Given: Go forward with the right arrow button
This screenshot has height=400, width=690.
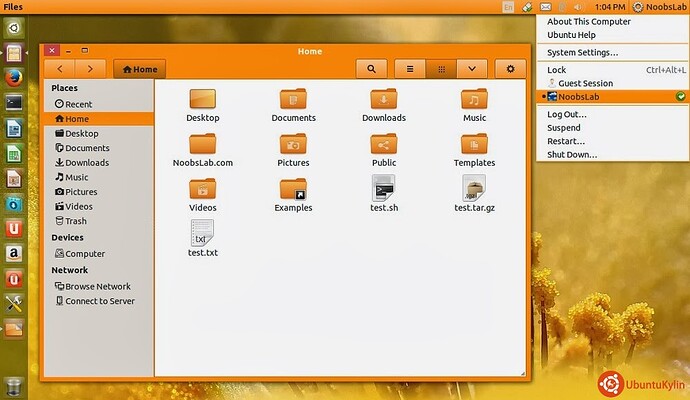Looking at the screenshot, I should [90, 69].
